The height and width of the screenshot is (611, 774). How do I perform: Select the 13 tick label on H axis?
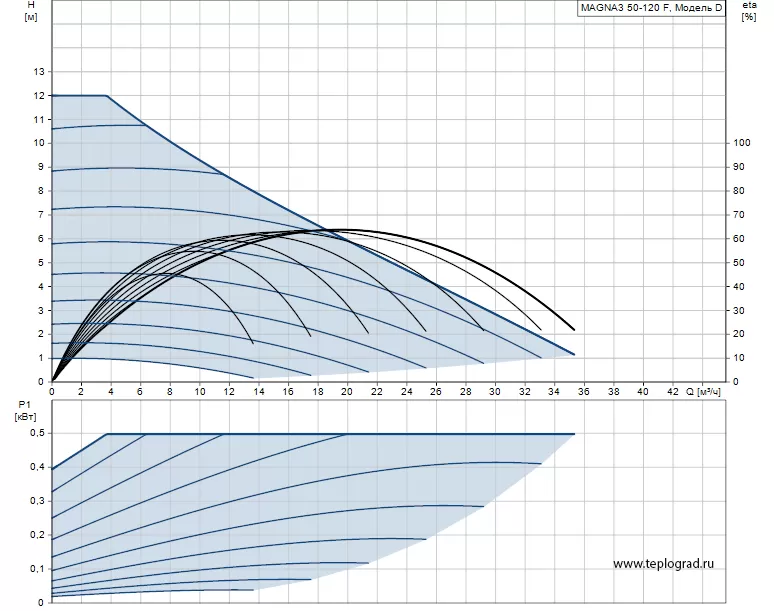tap(39, 72)
